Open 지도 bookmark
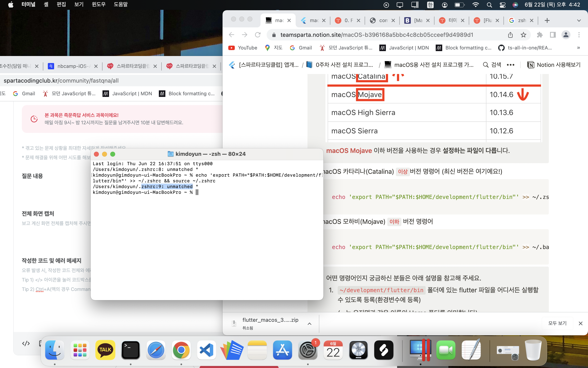Image resolution: width=588 pixels, height=368 pixels. (x=274, y=48)
